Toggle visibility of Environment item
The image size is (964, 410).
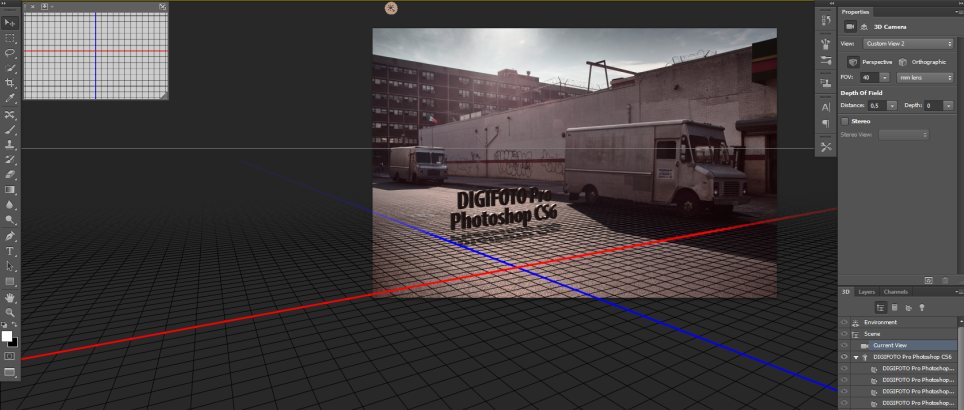coord(844,322)
